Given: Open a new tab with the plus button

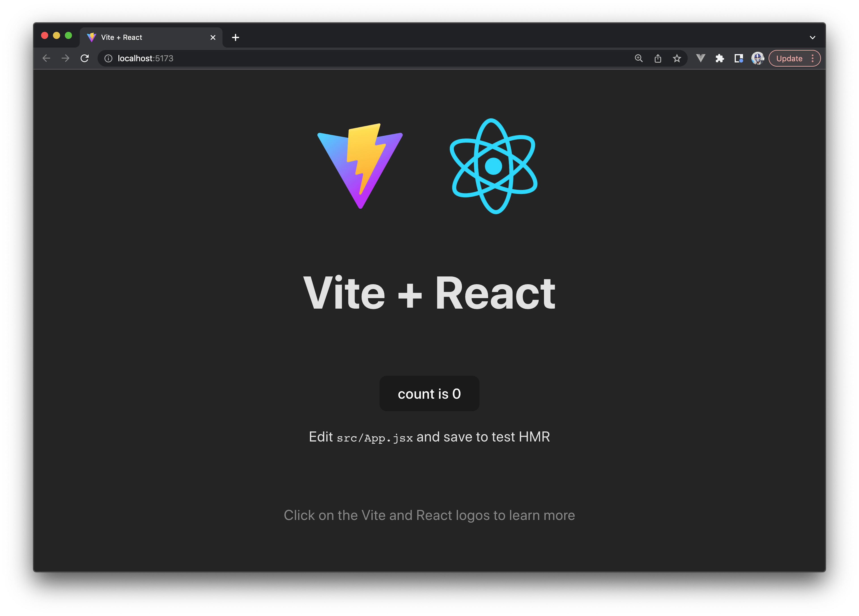Looking at the screenshot, I should tap(236, 37).
